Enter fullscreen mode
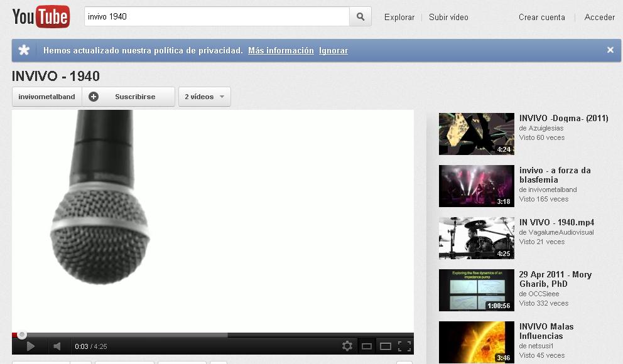Screen dimensions: 623x364 (404, 346)
